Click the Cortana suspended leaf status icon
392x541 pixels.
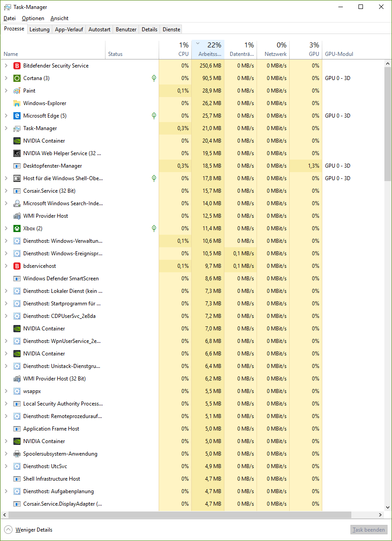[154, 78]
